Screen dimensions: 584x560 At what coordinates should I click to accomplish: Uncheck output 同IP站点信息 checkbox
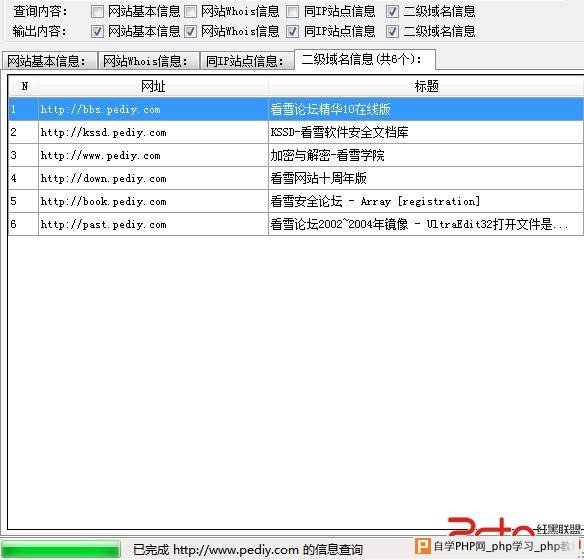[x=292, y=32]
